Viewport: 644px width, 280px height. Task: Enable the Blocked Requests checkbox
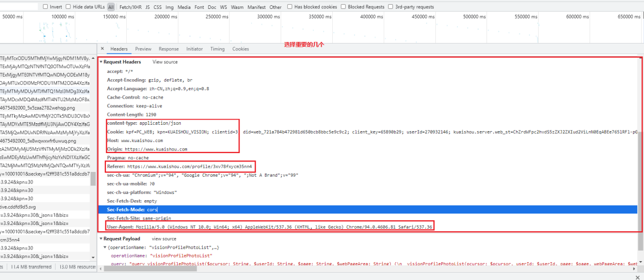tap(344, 7)
